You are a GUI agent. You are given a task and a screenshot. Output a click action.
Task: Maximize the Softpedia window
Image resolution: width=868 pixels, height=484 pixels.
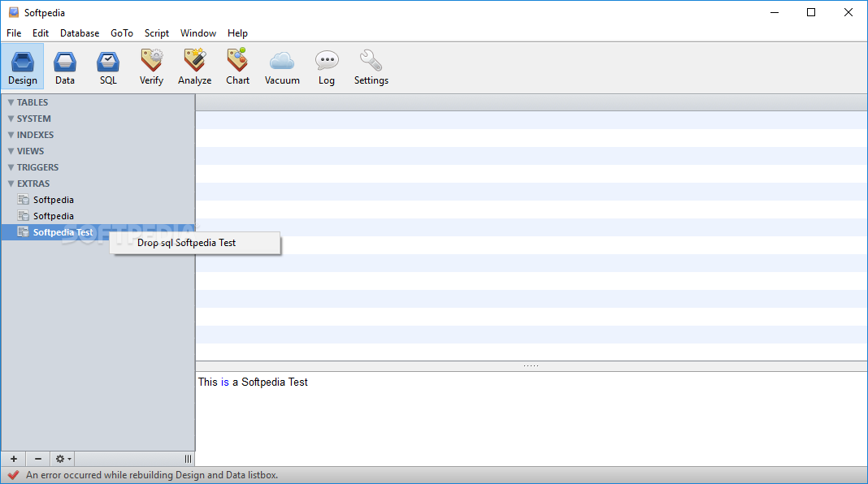click(811, 12)
